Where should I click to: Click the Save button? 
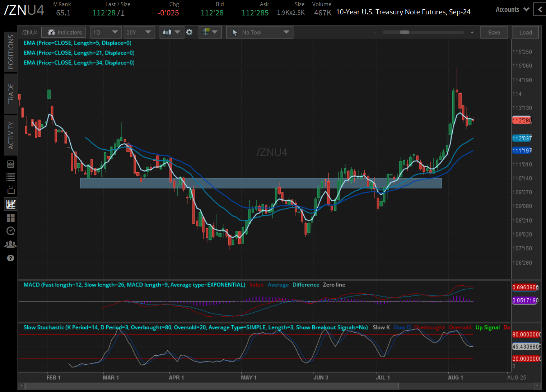pos(494,32)
